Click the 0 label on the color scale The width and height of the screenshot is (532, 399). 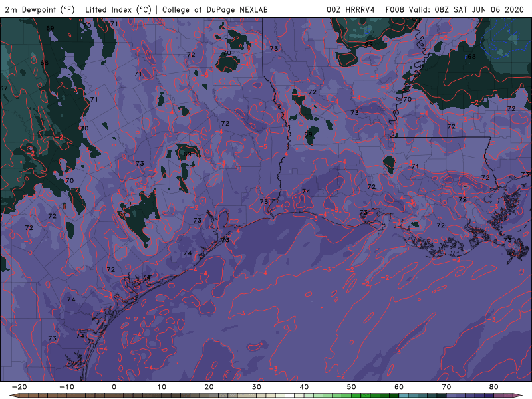click(x=114, y=387)
